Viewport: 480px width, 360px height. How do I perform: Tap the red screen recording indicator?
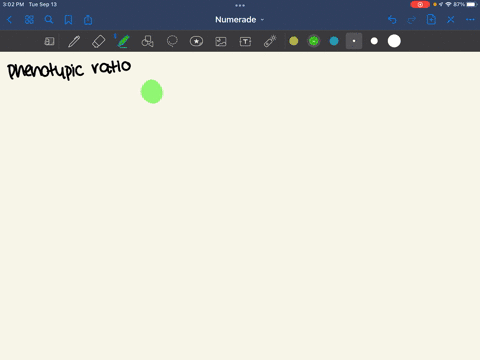tap(420, 5)
